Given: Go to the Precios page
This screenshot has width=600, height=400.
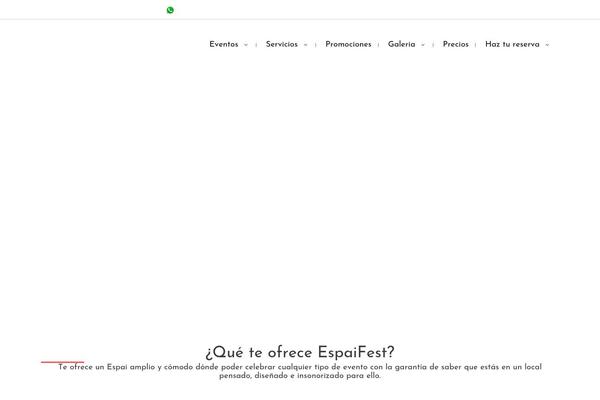Looking at the screenshot, I should [456, 44].
